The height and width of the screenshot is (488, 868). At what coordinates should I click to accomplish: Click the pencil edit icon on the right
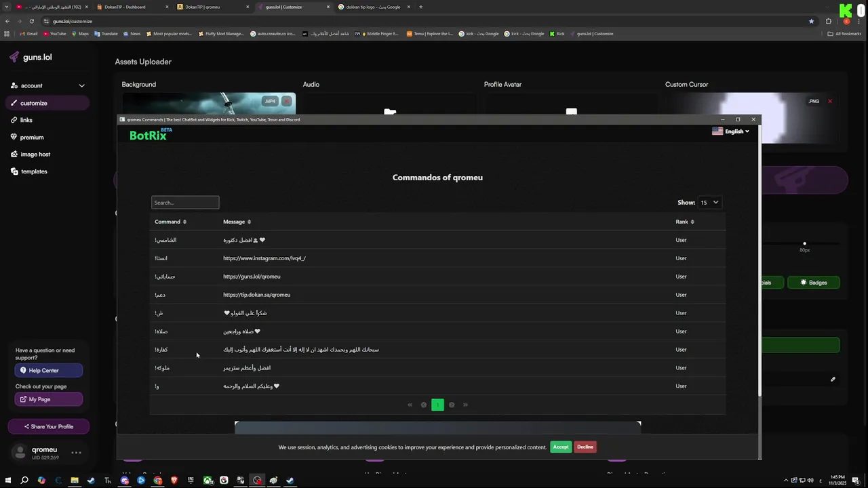(x=833, y=379)
